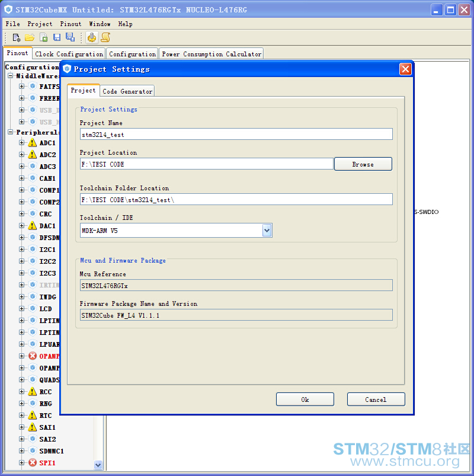Click the cube icon beside IWDG

pos(33,296)
